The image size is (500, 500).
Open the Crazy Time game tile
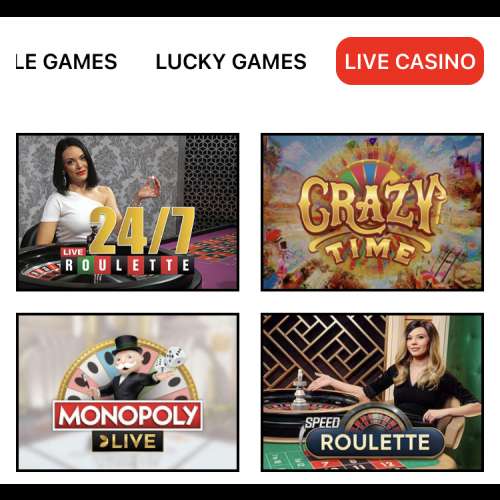coord(372,212)
